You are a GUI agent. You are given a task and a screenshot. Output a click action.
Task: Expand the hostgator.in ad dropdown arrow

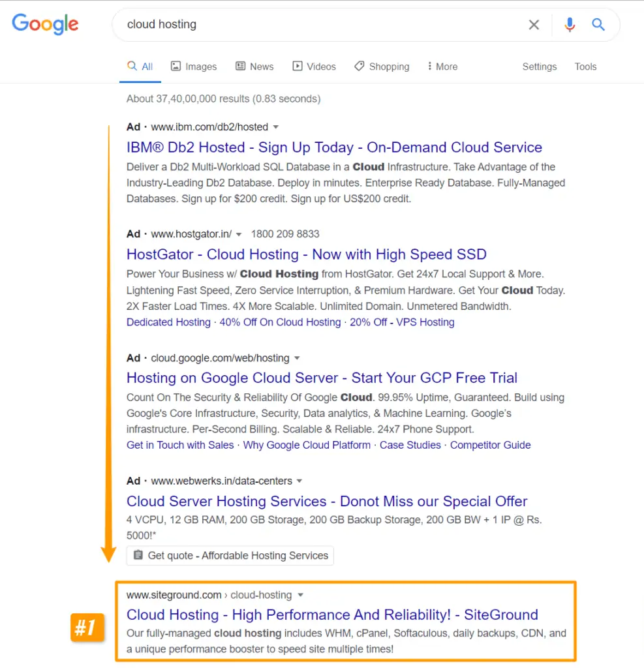click(239, 234)
